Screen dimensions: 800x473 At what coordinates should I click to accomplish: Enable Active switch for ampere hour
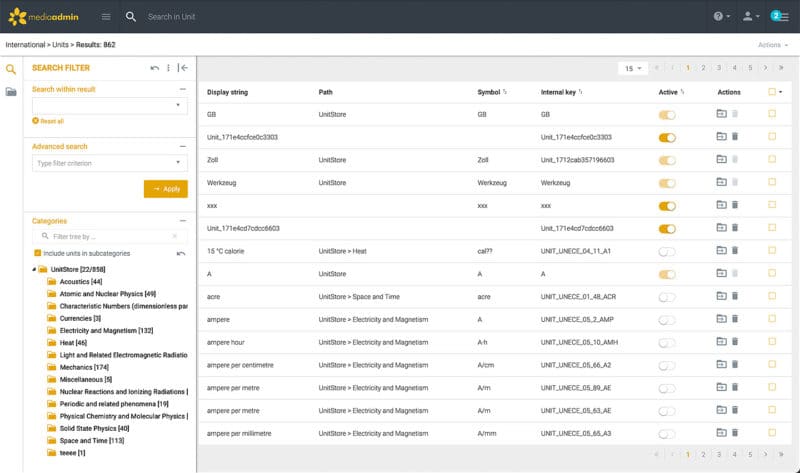point(667,343)
